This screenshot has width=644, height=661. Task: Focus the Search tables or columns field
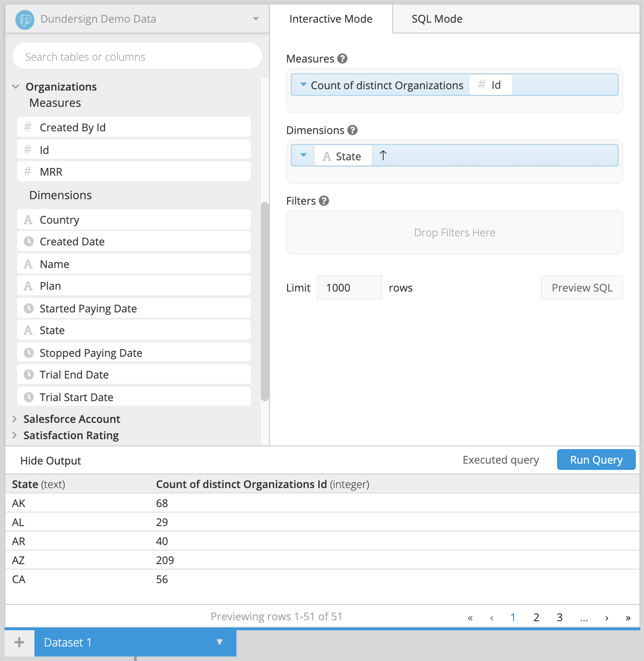coord(137,56)
